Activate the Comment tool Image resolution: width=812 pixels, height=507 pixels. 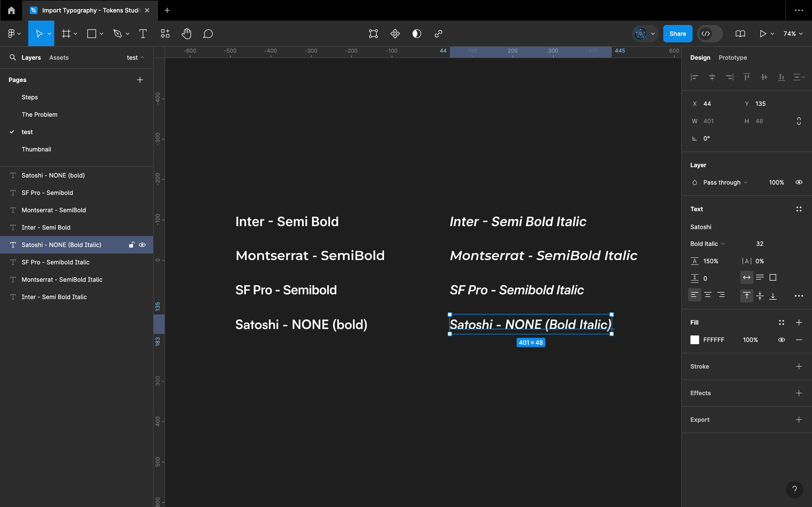point(208,34)
